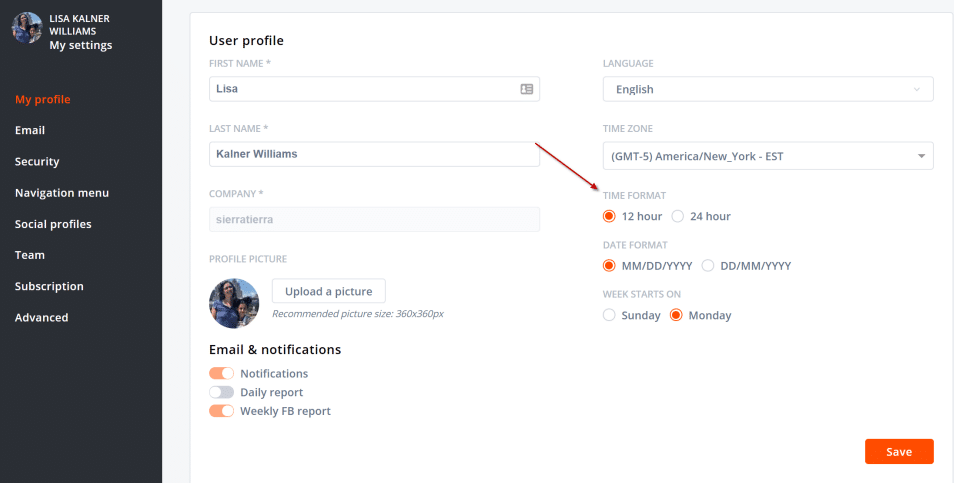
Task: Go to Security settings
Action: (37, 161)
